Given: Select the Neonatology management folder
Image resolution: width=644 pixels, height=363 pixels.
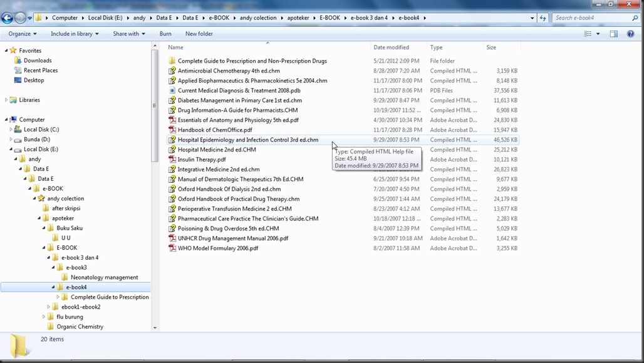Looking at the screenshot, I should (x=105, y=277).
